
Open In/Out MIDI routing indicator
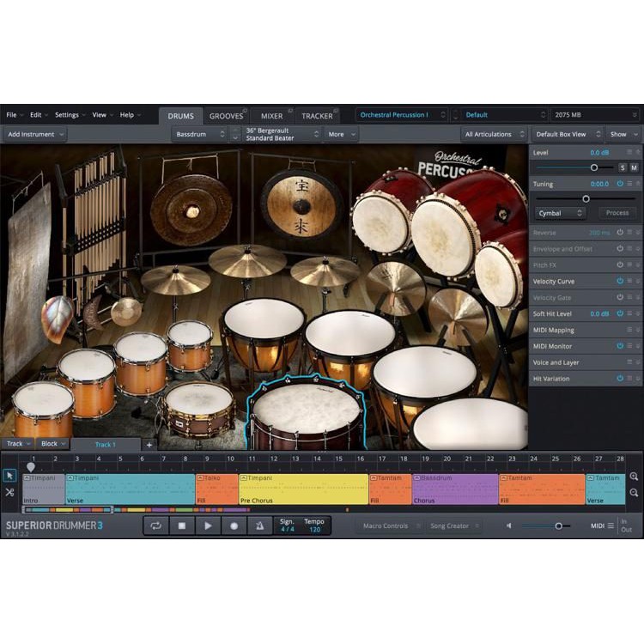626,526
